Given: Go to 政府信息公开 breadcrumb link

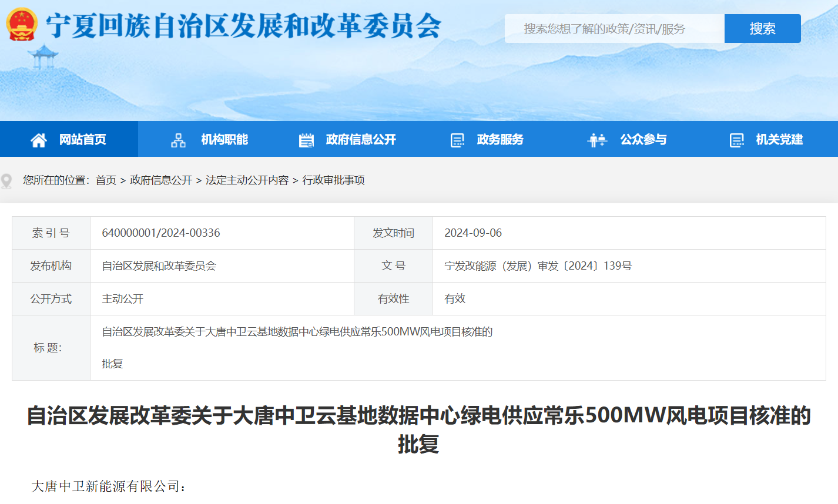Looking at the screenshot, I should [161, 180].
